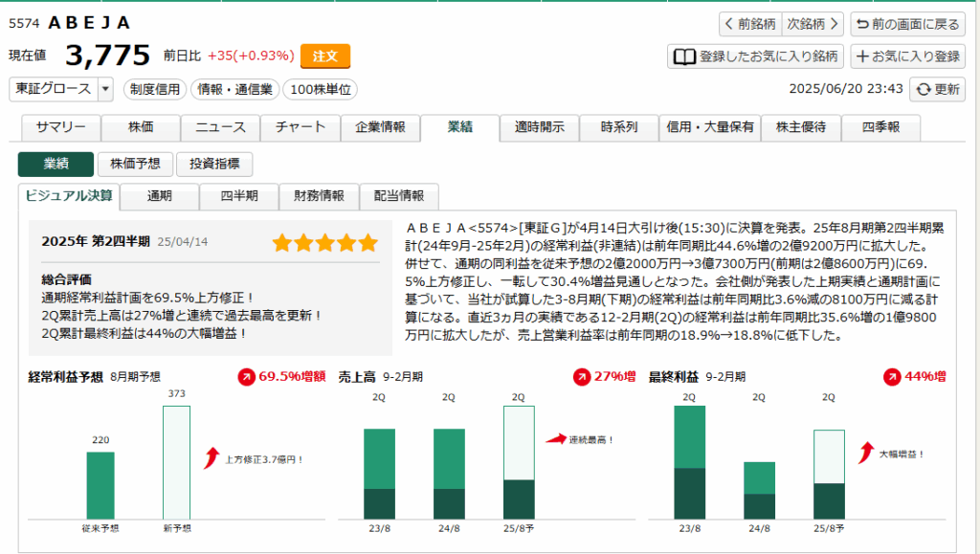Click the 従来予想 bar labeled 220

tap(100, 485)
